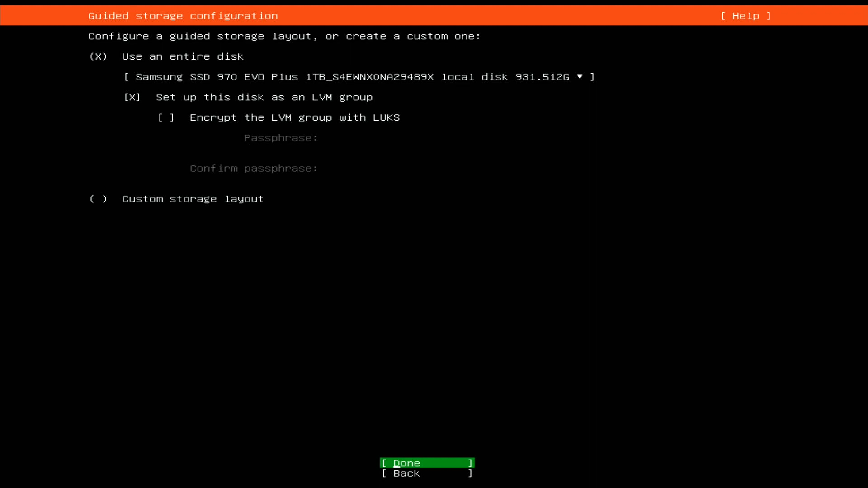Click the 'Guided storage configuration' title
The height and width of the screenshot is (488, 868).
pyautogui.click(x=183, y=16)
